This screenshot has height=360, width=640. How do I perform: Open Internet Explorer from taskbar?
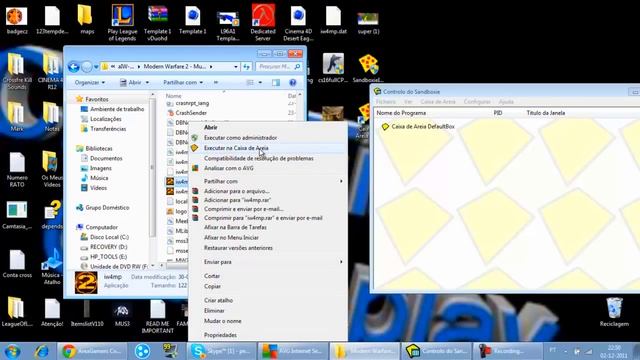click(x=41, y=351)
